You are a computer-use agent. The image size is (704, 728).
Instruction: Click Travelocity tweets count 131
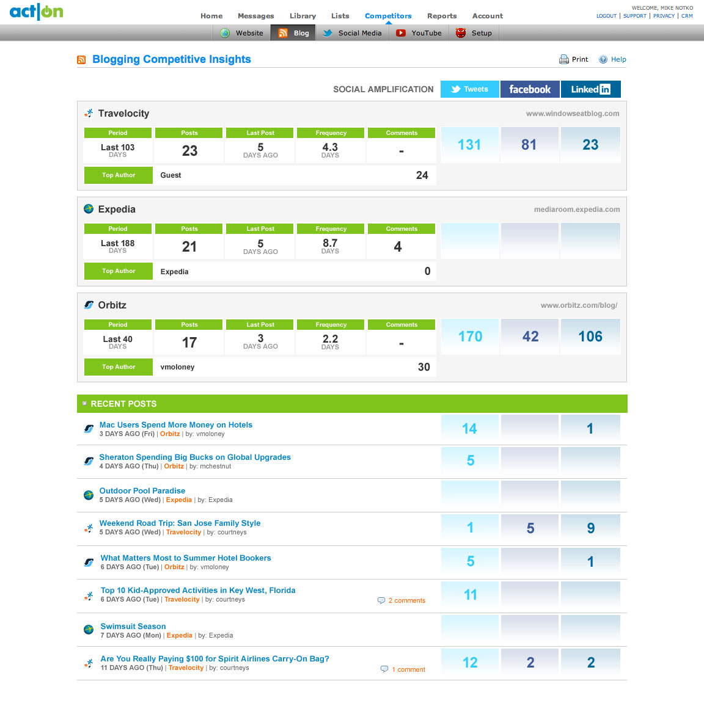(469, 145)
